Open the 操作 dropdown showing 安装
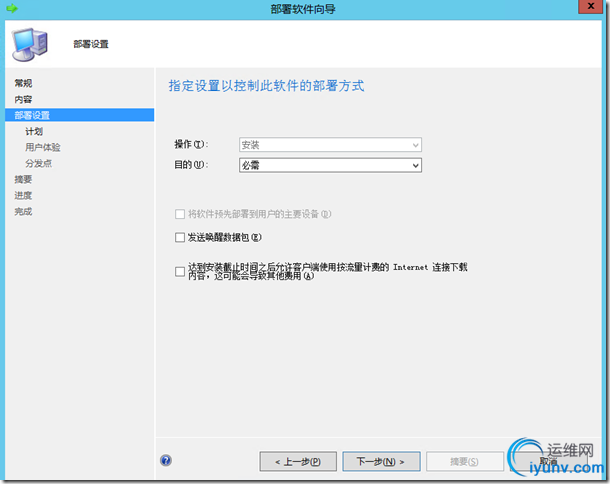 (330, 145)
